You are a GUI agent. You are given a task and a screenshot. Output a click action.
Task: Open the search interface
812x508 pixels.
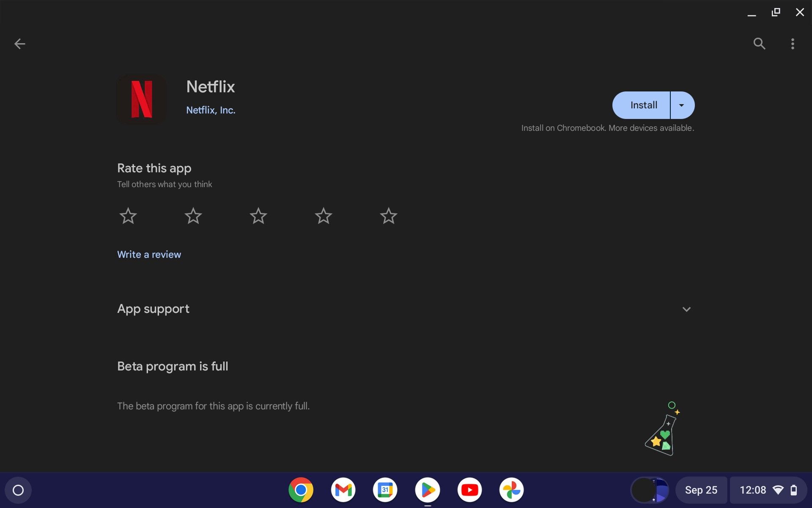760,43
